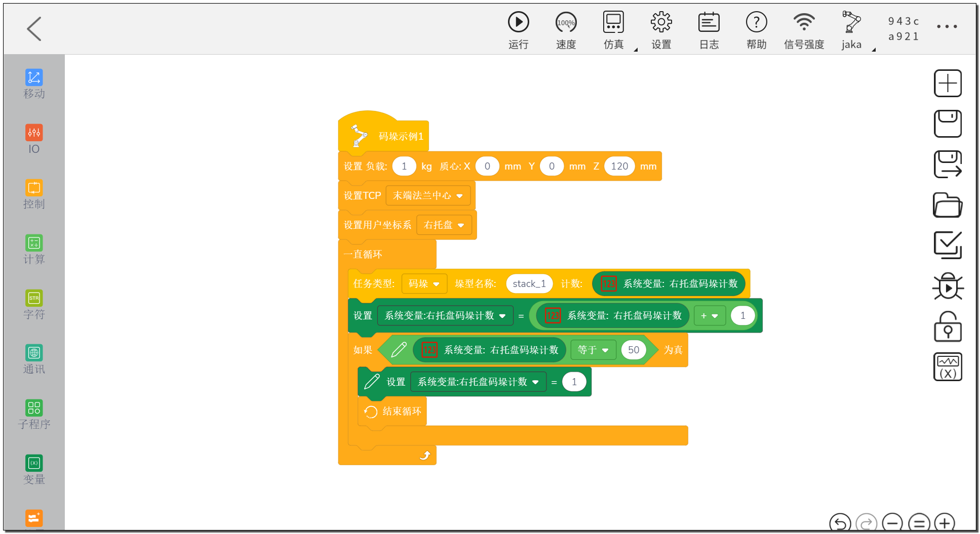Click the Z centroid value field 120

click(619, 166)
